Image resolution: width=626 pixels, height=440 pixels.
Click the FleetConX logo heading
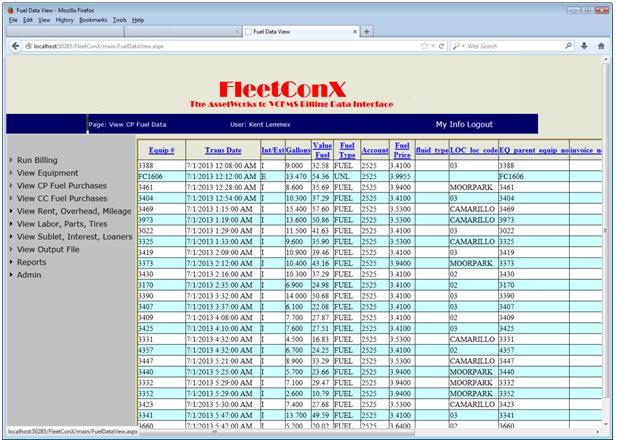click(282, 89)
